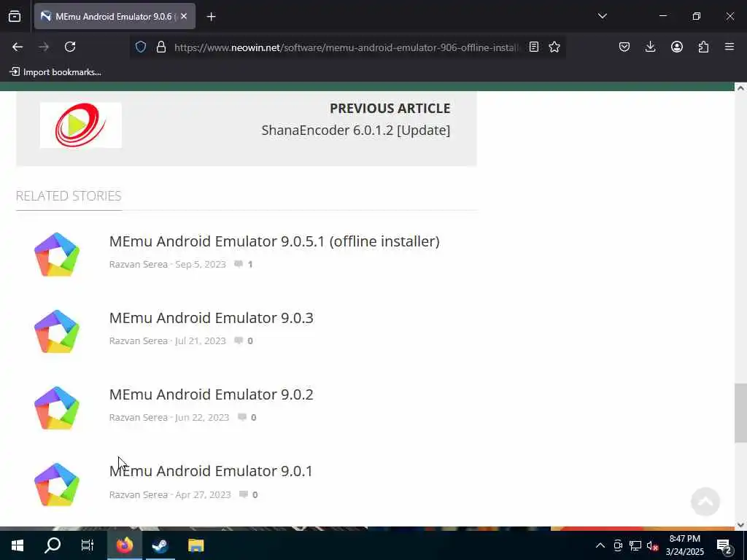Open MEmu Android Emulator 9.0.1 story
This screenshot has width=747, height=560.
click(x=211, y=471)
